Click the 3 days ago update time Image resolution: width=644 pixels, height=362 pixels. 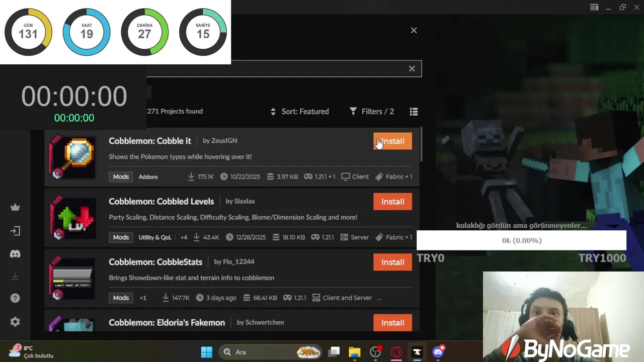(216, 298)
